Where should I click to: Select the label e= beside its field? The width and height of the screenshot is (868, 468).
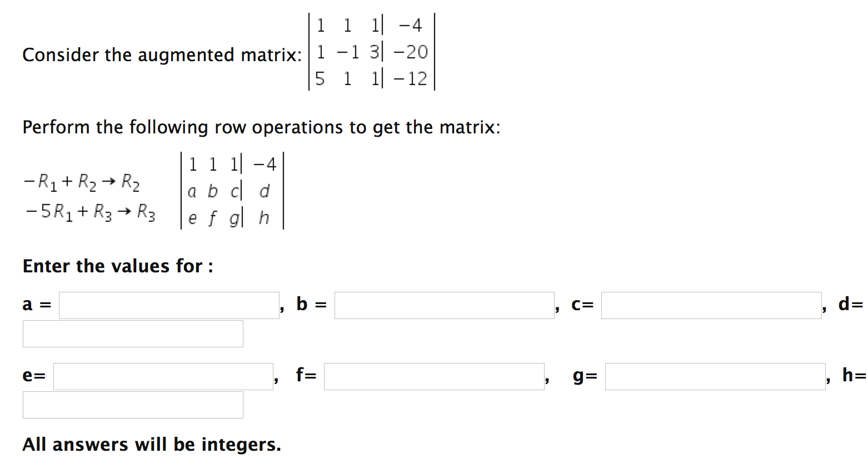coord(34,376)
